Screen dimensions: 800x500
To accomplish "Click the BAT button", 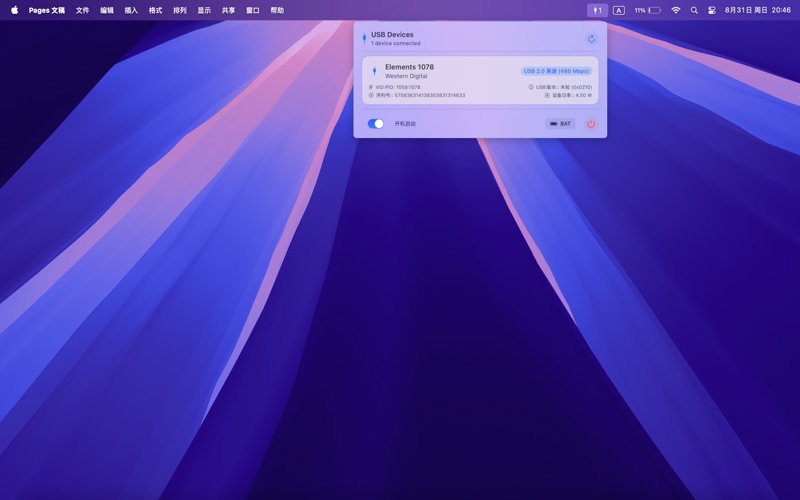I will pyautogui.click(x=560, y=124).
